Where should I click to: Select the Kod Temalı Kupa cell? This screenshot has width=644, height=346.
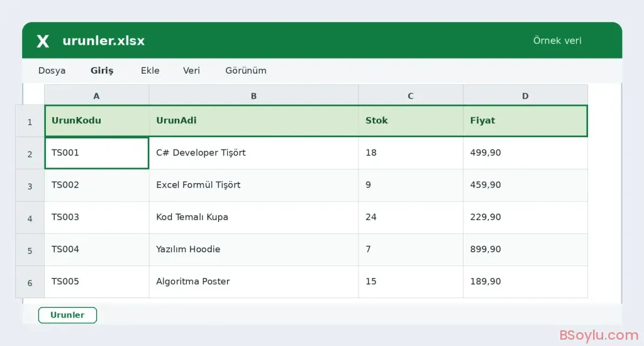[254, 218]
